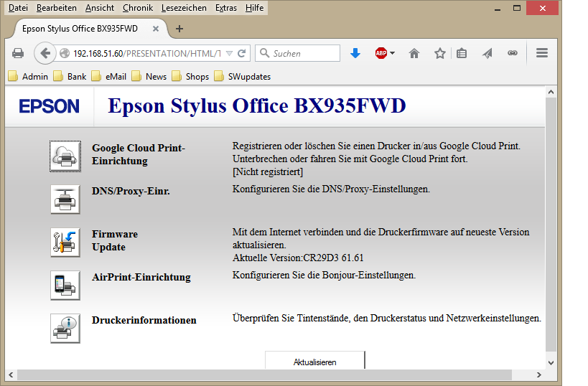Screen dimensions: 588x386
Task: Reload the page with refresh icon
Action: (242, 53)
